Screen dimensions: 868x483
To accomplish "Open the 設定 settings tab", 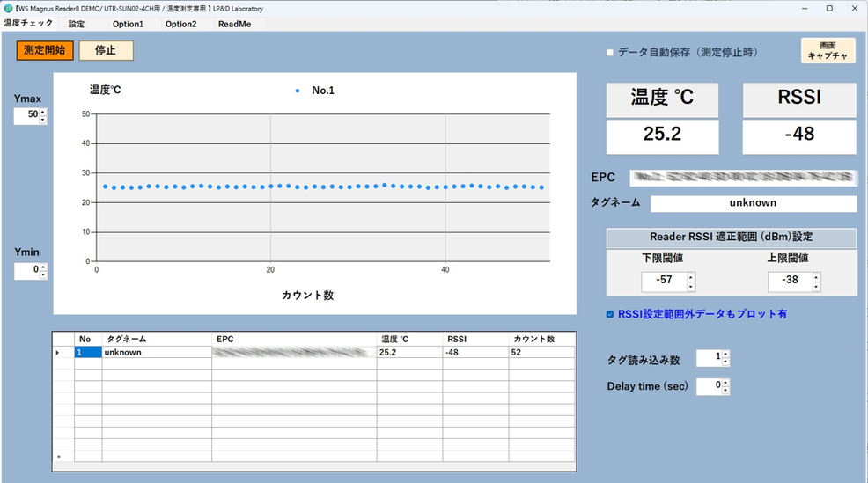I will [77, 24].
